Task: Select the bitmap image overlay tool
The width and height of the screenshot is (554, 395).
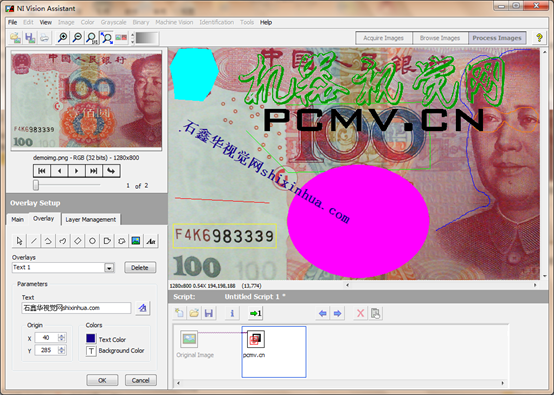Action: tap(136, 241)
